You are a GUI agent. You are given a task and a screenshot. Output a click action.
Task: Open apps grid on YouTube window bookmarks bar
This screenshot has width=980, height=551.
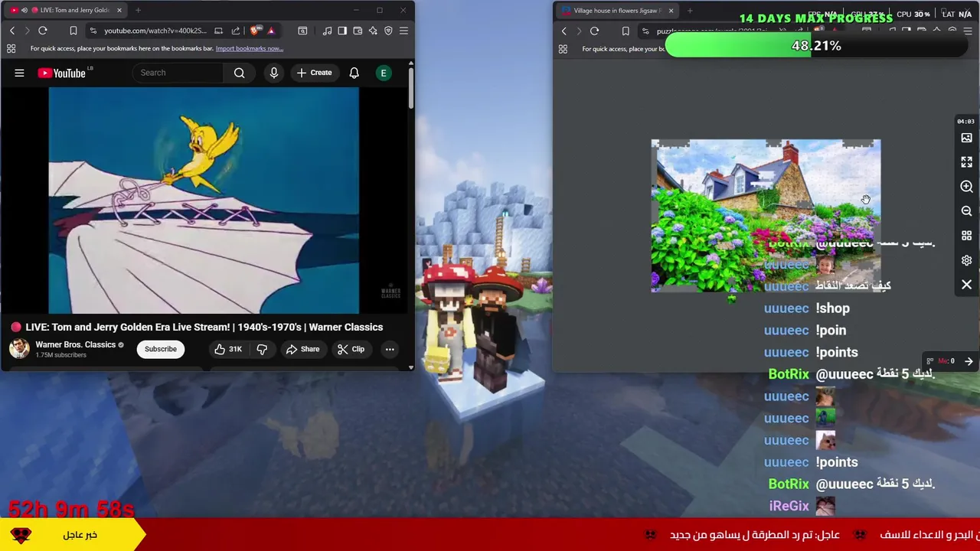pyautogui.click(x=11, y=48)
